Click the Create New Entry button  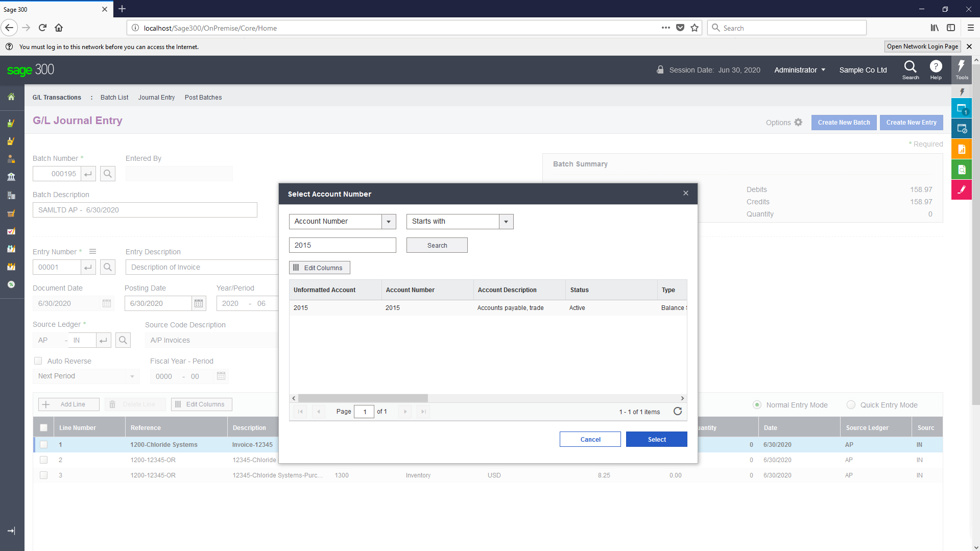(912, 123)
